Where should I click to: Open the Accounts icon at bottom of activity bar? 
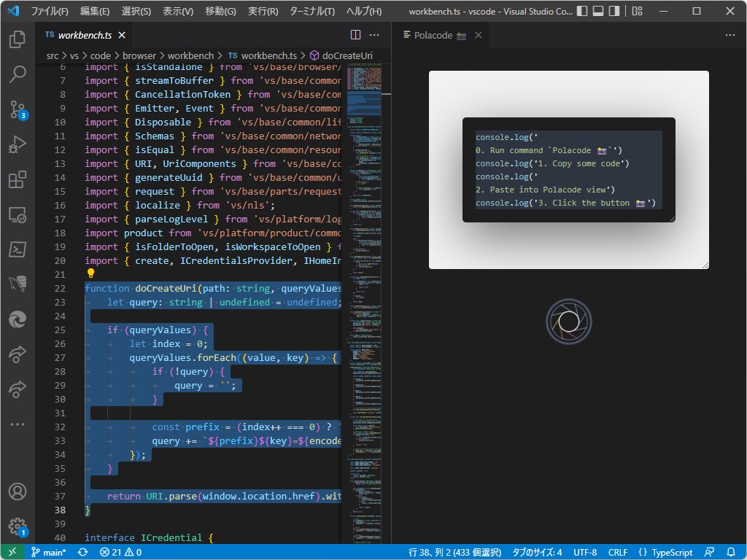(17, 492)
